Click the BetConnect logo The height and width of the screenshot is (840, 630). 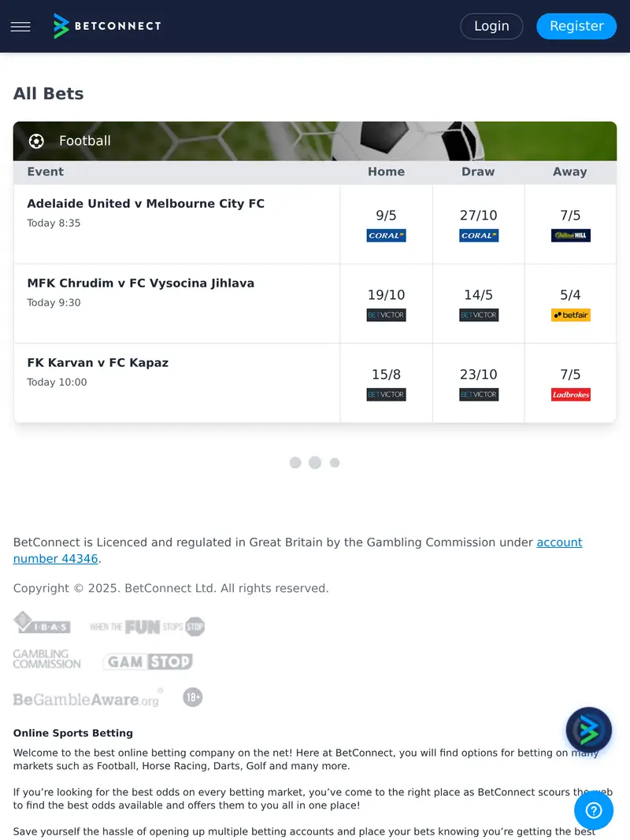[106, 25]
